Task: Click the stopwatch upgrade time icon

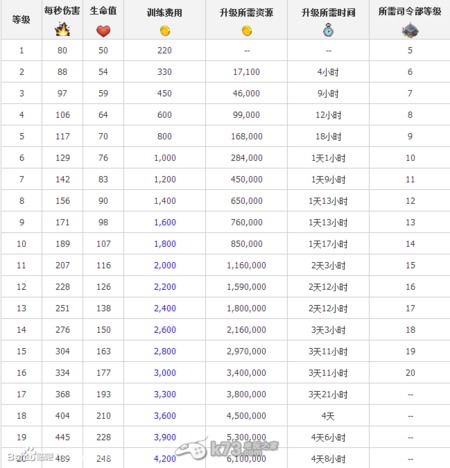Action: (x=328, y=30)
